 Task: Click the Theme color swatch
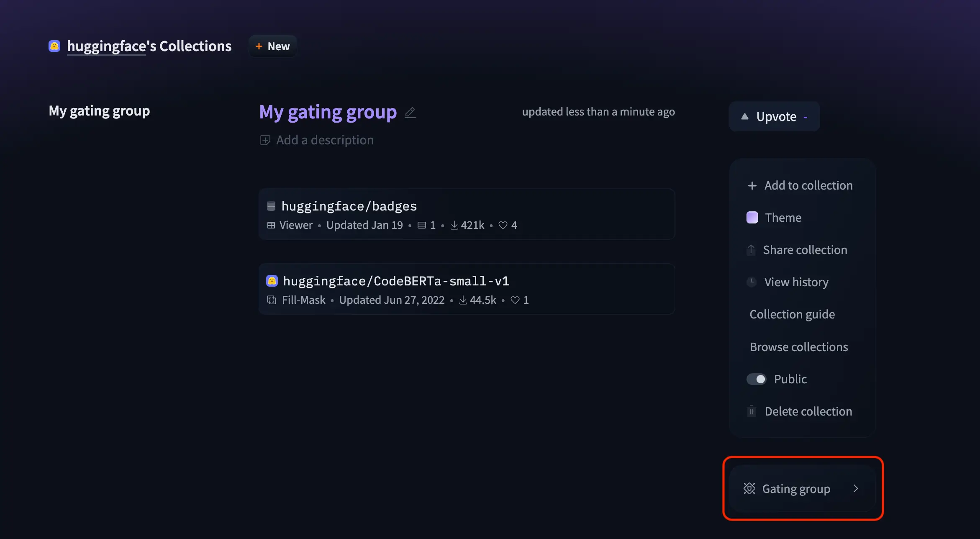point(752,217)
